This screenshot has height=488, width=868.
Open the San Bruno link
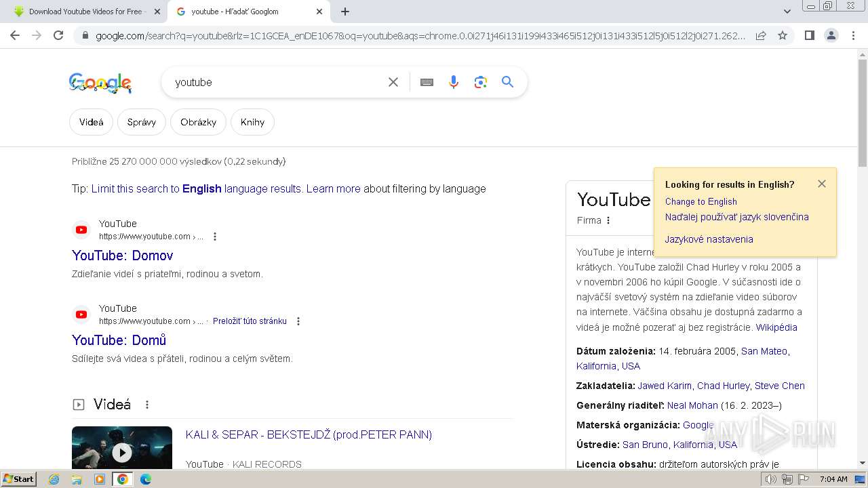pyautogui.click(x=645, y=445)
